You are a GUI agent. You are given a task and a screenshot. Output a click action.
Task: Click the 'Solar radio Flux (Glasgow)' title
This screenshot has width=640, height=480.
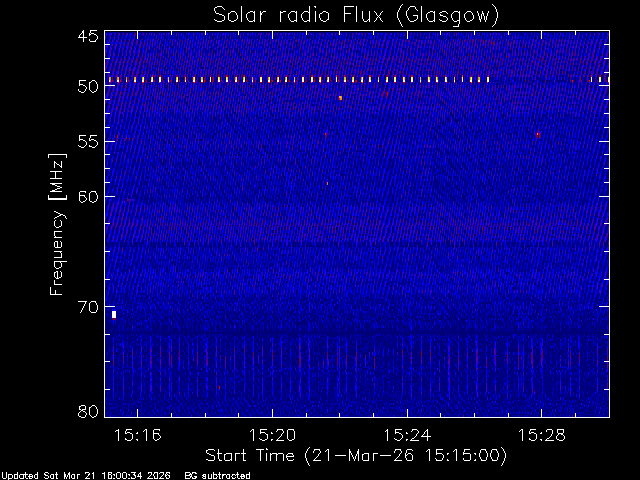[x=356, y=16]
